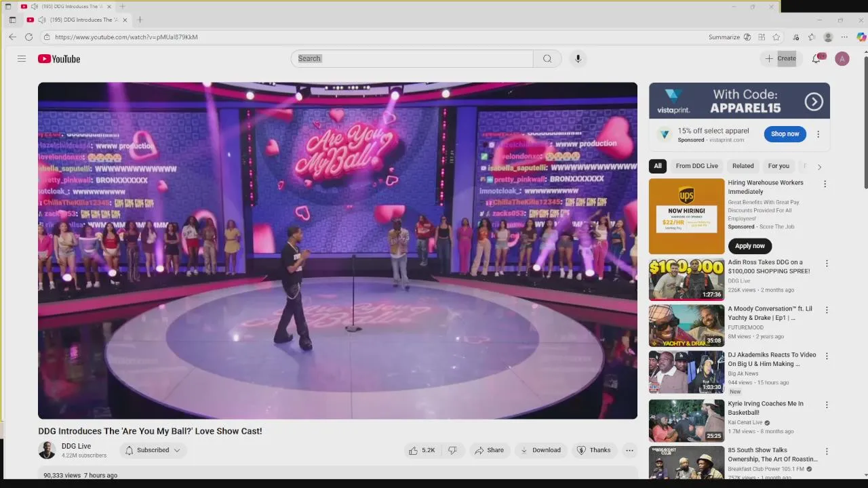Click the video player to pause

point(338,251)
